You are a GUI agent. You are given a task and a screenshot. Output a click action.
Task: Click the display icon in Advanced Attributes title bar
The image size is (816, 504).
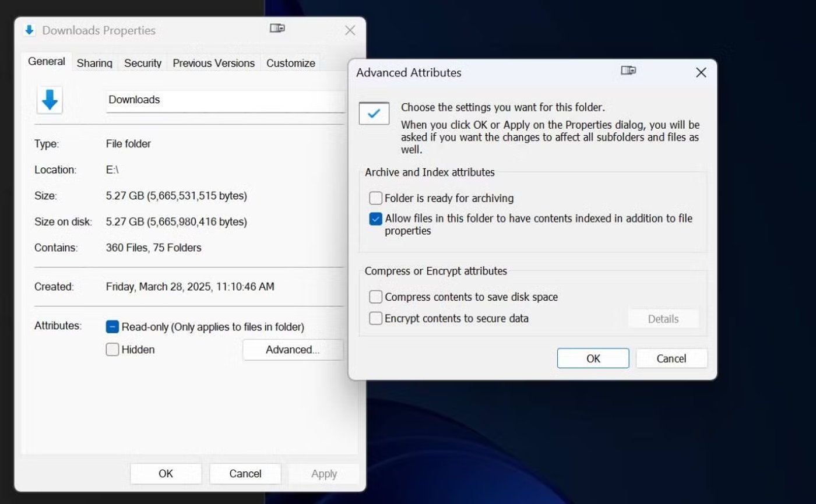point(629,71)
